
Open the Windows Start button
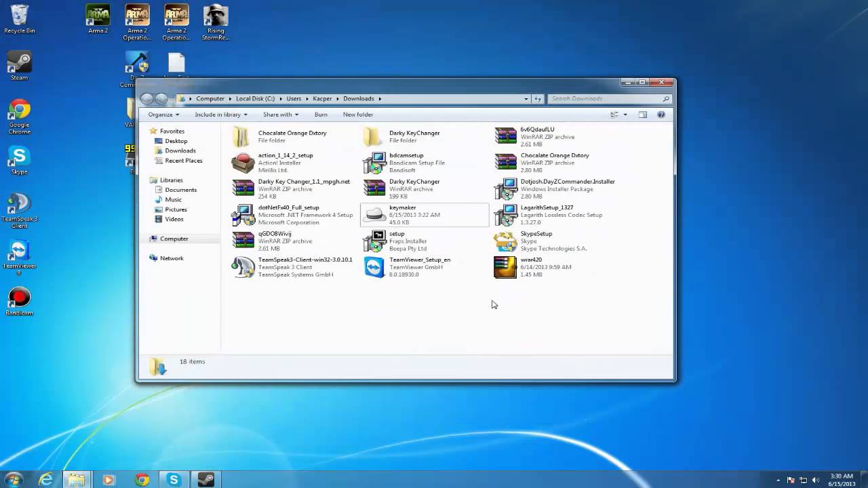[14, 479]
